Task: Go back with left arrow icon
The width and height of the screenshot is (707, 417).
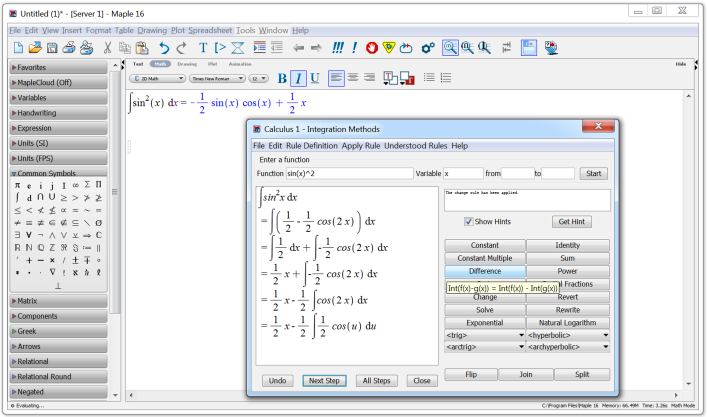Action: click(x=298, y=47)
